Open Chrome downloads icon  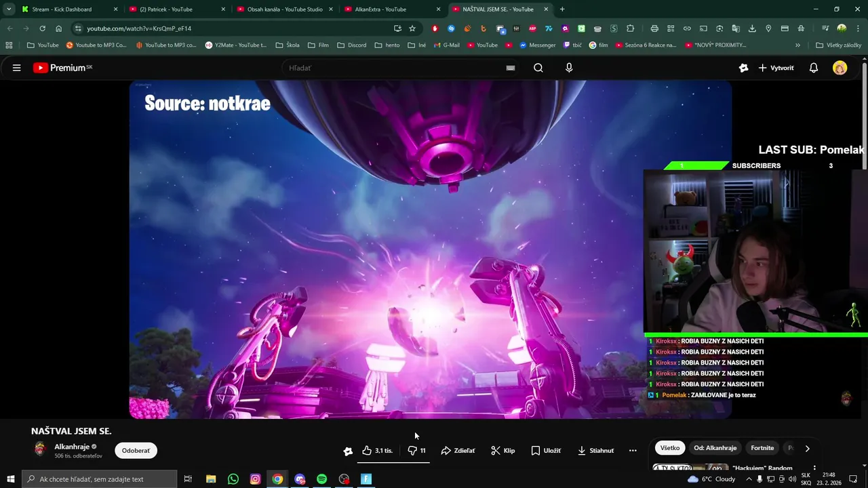tap(752, 28)
